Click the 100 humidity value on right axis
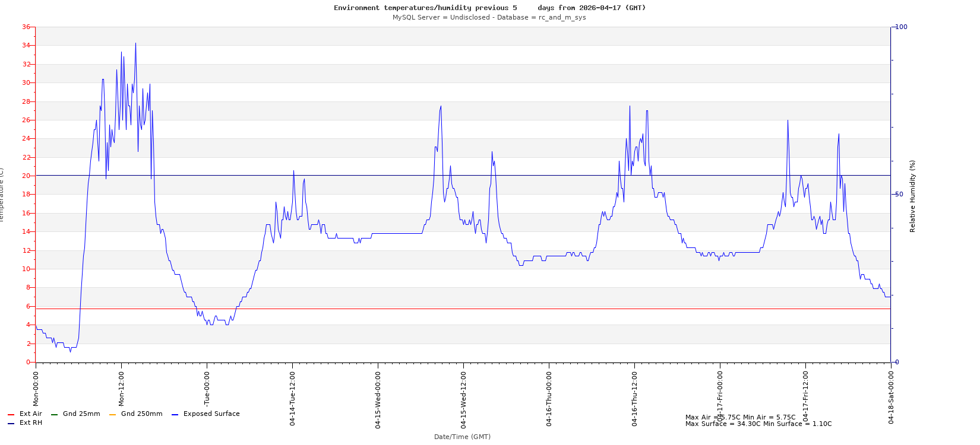This screenshot has width=980, height=445. 901,27
